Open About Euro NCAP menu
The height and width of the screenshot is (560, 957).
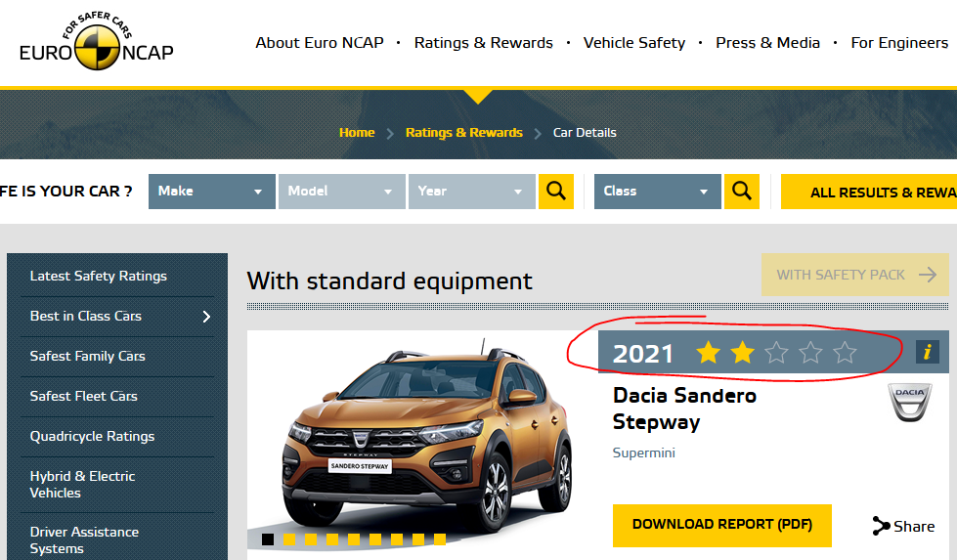point(320,43)
